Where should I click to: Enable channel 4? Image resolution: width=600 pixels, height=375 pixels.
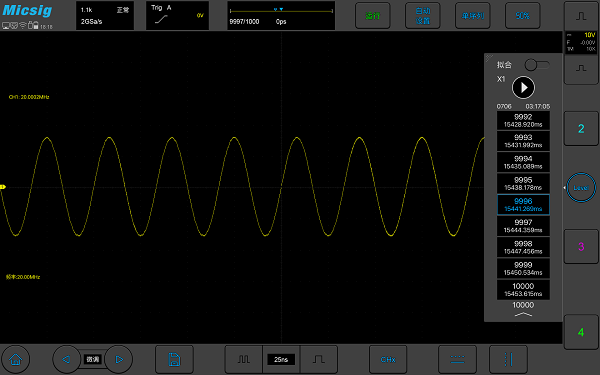click(581, 332)
